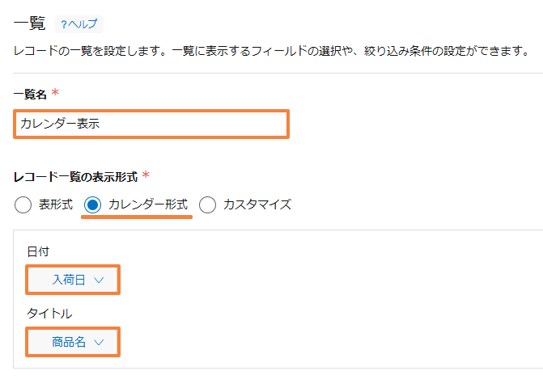This screenshot has width=543, height=392.
Task: Click the chevron arrow next to 商品名
Action: point(99,342)
